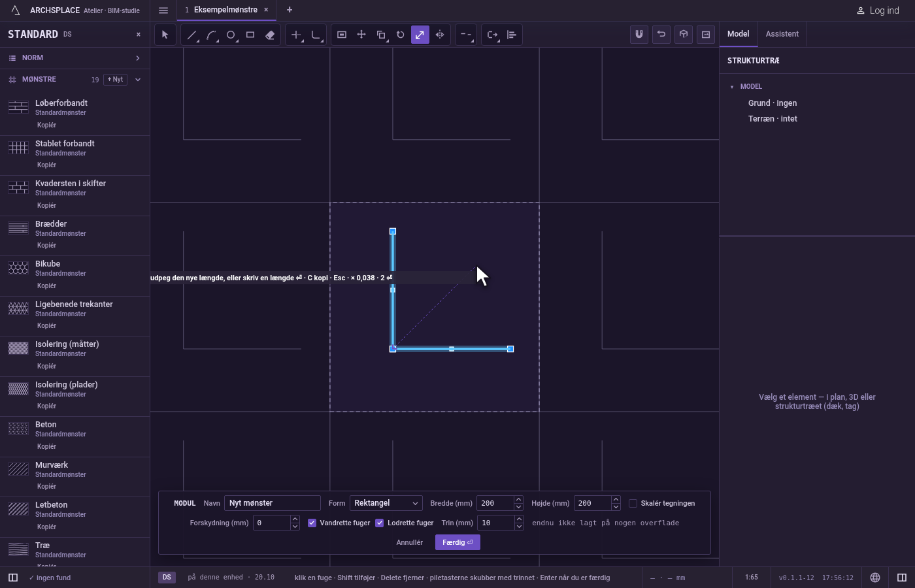
Task: Toggle the magnet snapping icon
Action: (639, 35)
